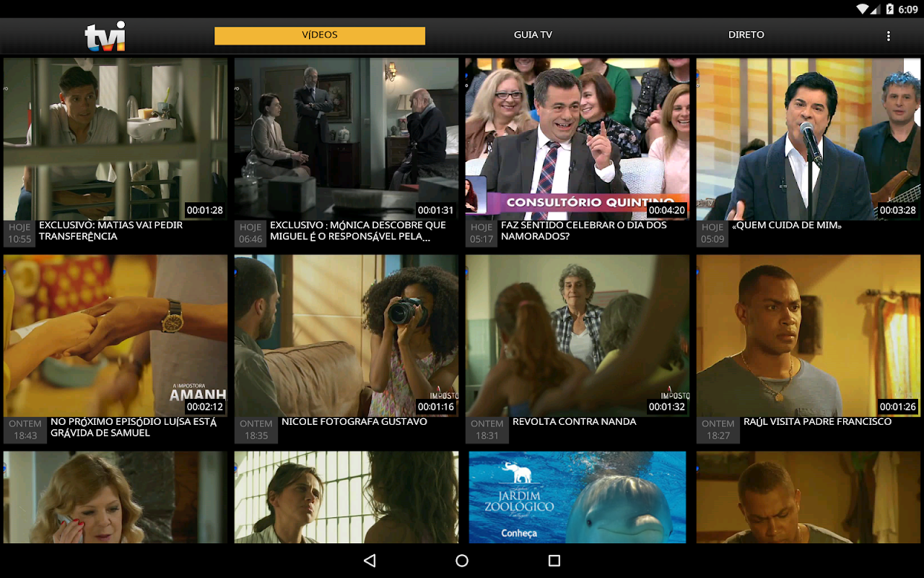
Task: Click title 'RAÚL VISITA PADRE FRANCISCO'
Action: click(818, 422)
